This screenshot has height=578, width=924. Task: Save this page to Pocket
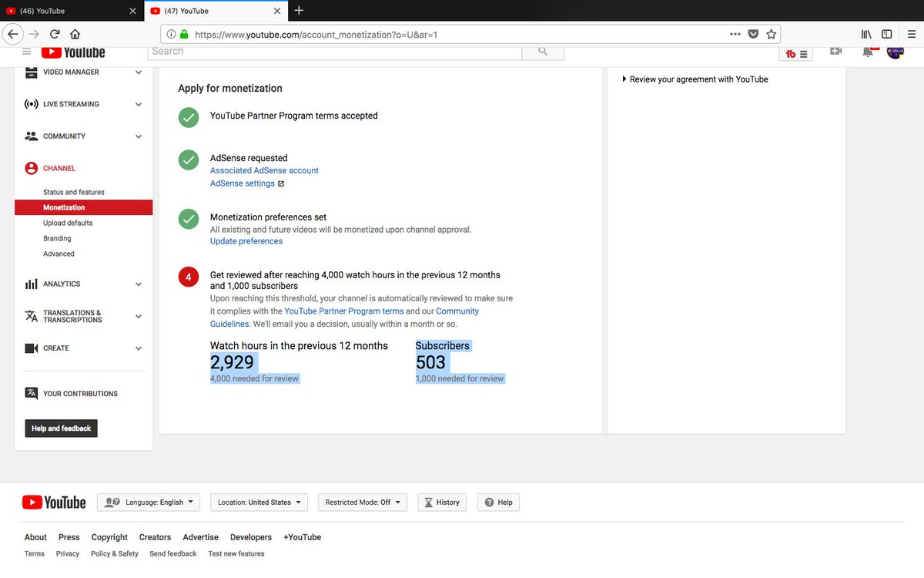pyautogui.click(x=753, y=34)
